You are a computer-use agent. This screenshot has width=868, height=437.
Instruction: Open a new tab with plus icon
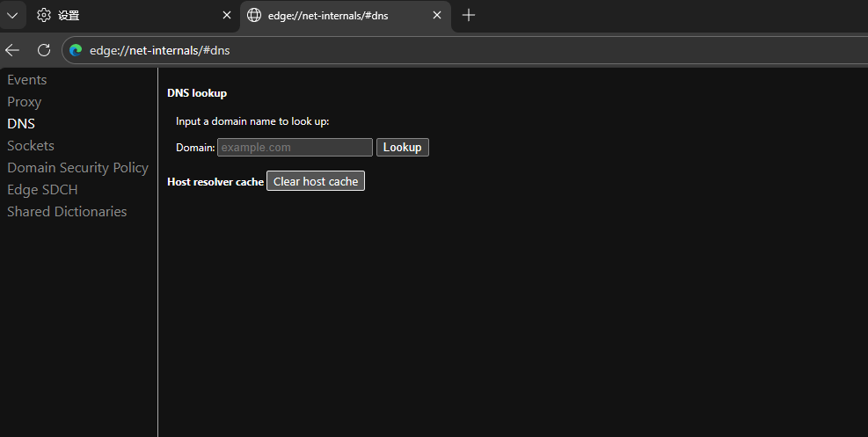(x=469, y=15)
